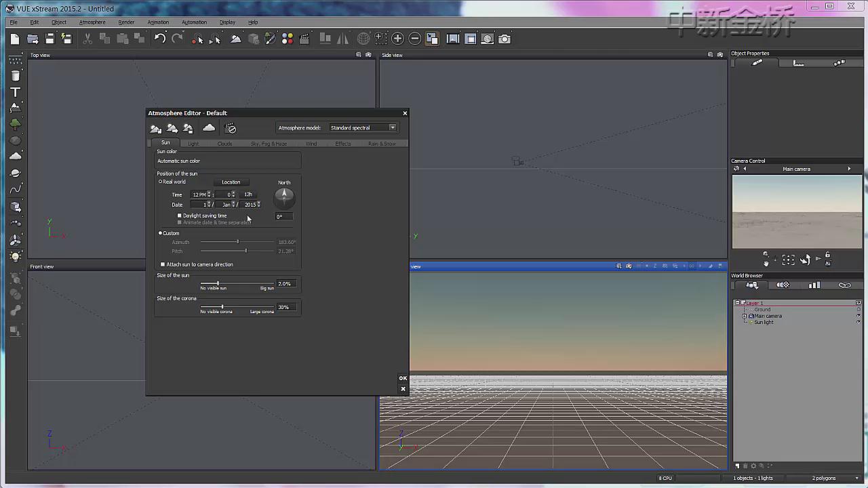Click the North angle 0° input field

coord(284,216)
